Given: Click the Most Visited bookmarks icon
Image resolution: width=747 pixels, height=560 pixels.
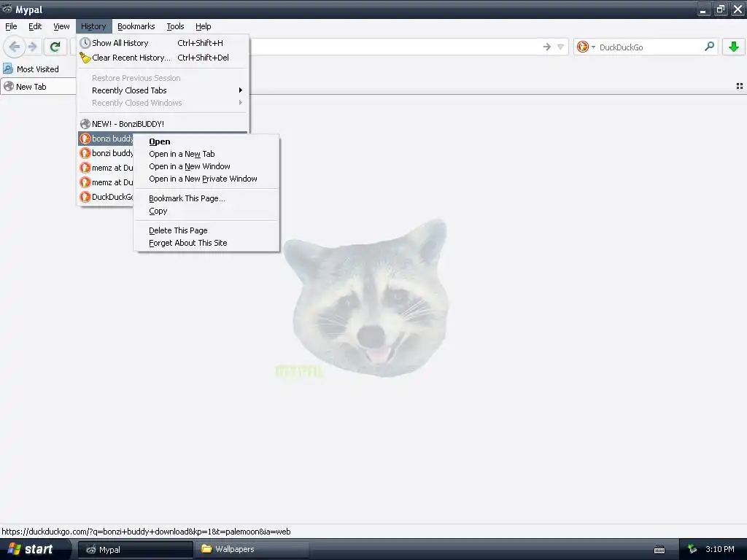Looking at the screenshot, I should click(x=7, y=69).
